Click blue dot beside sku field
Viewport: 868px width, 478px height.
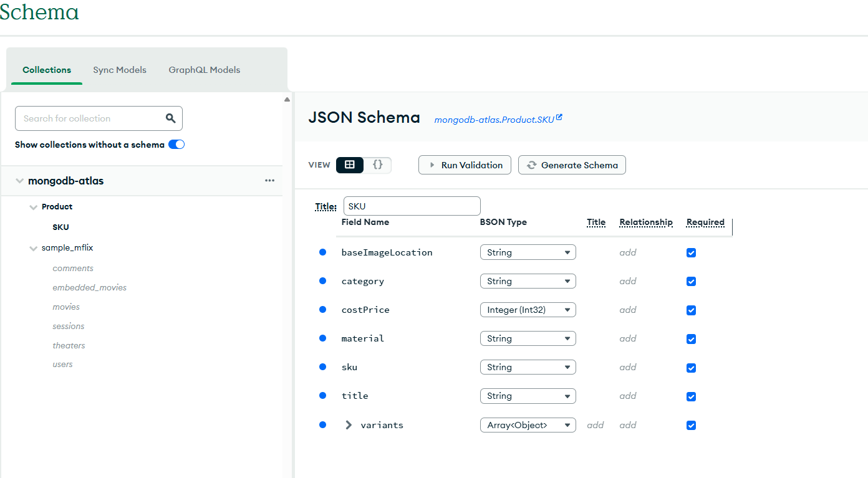[x=322, y=367]
